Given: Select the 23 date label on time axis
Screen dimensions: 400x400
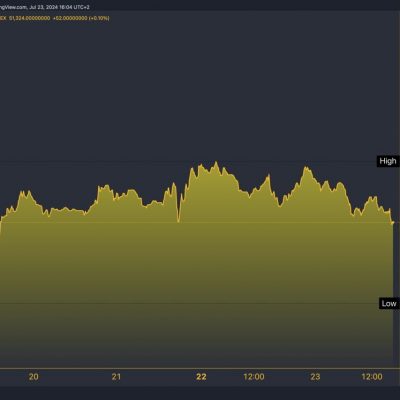Looking at the screenshot, I should pos(315,377).
